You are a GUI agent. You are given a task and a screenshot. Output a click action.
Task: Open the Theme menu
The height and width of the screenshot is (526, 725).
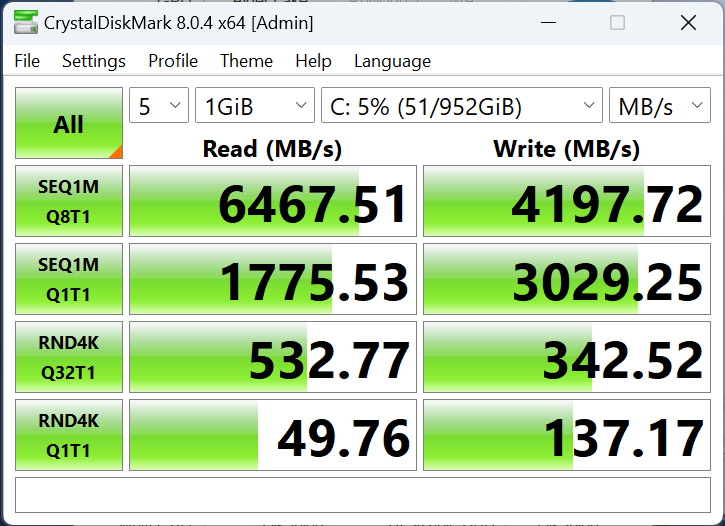[x=246, y=61]
